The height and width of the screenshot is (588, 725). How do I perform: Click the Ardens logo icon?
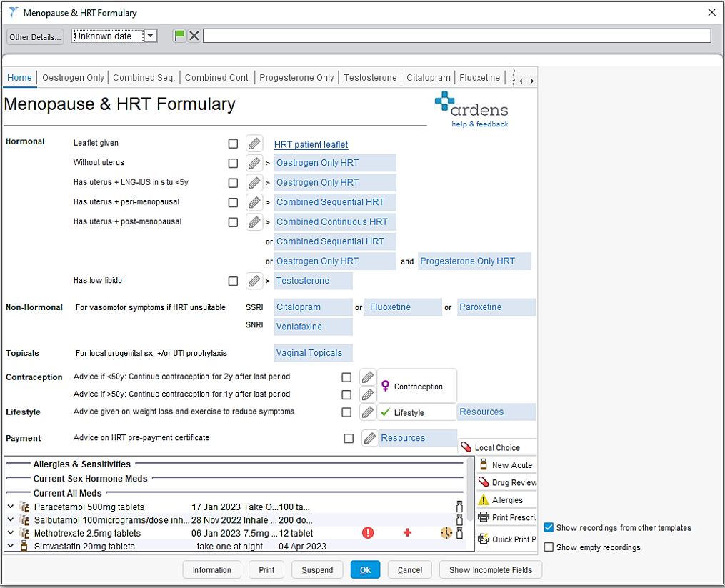pyautogui.click(x=445, y=101)
